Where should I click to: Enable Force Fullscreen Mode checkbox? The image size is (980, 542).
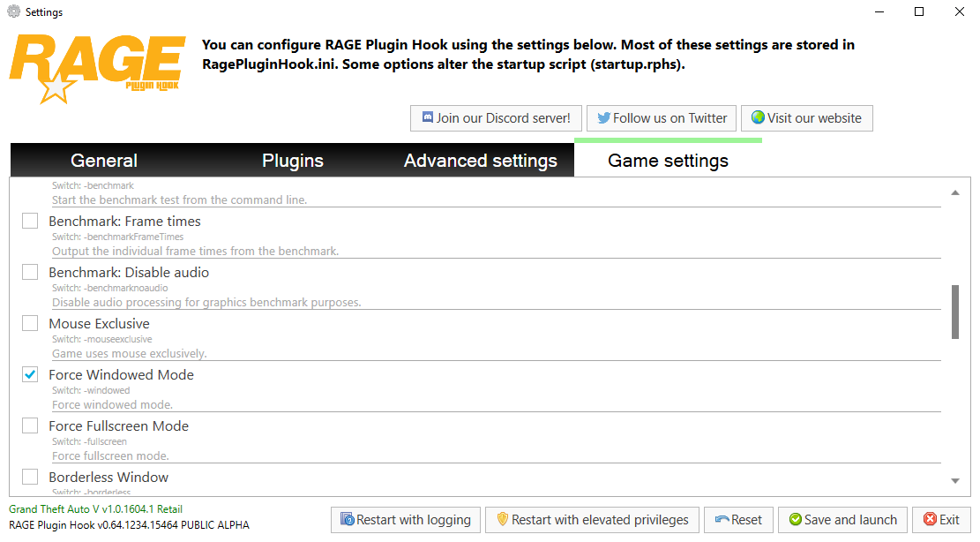tap(30, 425)
